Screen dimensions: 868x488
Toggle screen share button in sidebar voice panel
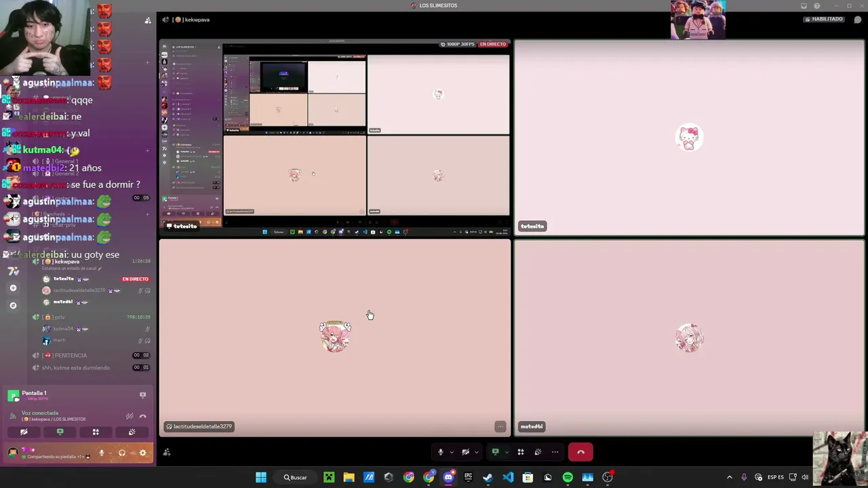[60, 432]
